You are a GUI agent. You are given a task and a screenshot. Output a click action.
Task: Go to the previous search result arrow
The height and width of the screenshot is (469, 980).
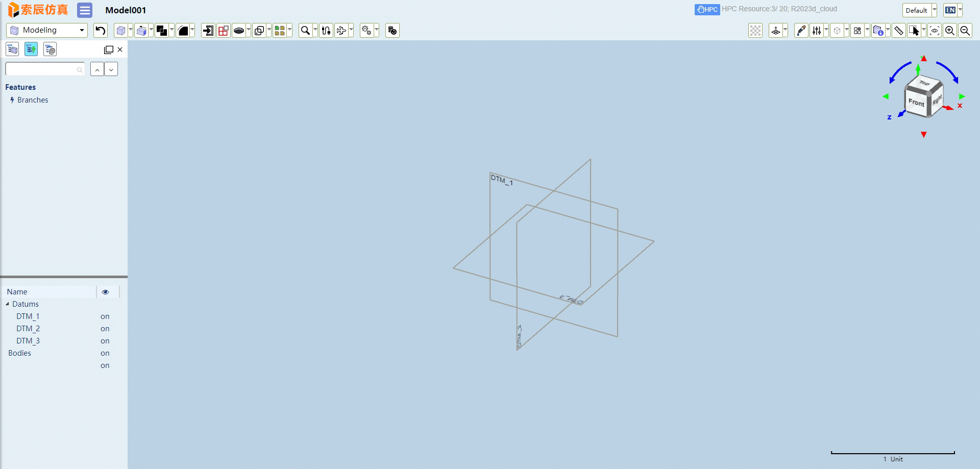pos(97,69)
